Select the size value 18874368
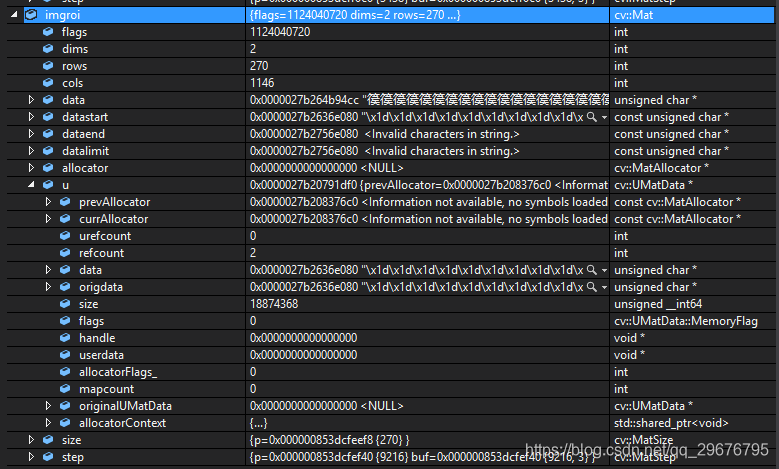 click(x=274, y=304)
